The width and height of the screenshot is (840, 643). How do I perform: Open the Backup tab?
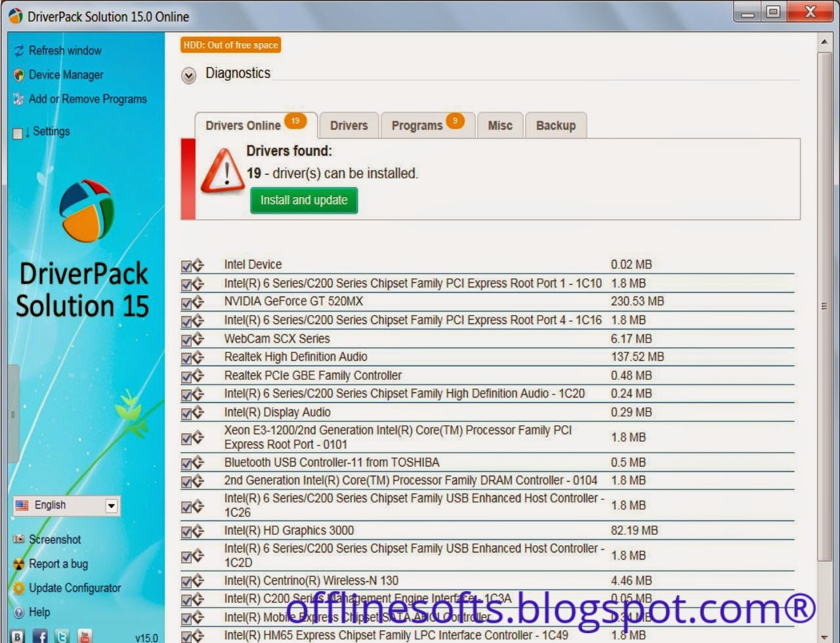(x=556, y=125)
